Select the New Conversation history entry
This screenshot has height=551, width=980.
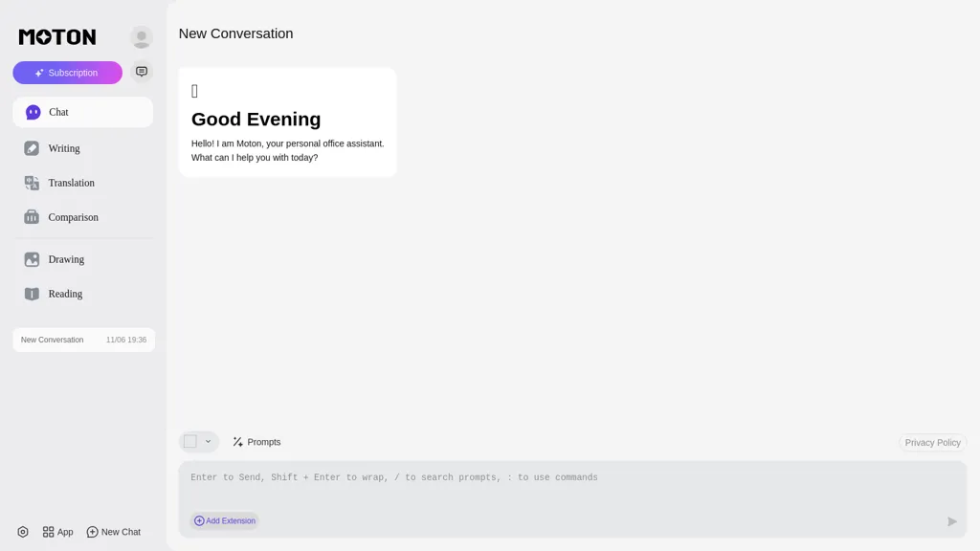click(x=84, y=340)
